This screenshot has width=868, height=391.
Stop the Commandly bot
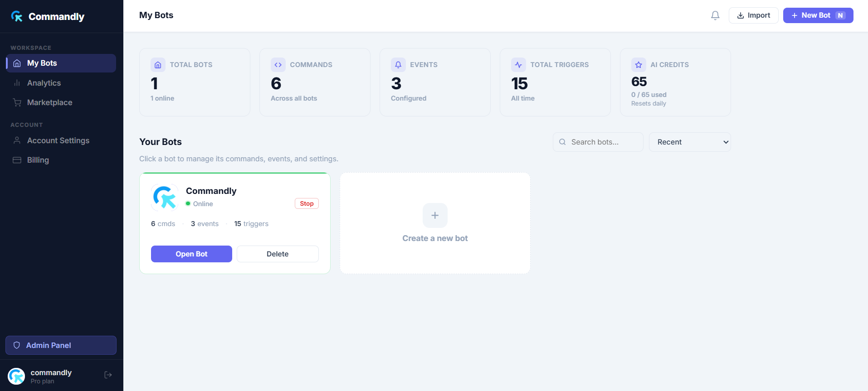point(307,203)
